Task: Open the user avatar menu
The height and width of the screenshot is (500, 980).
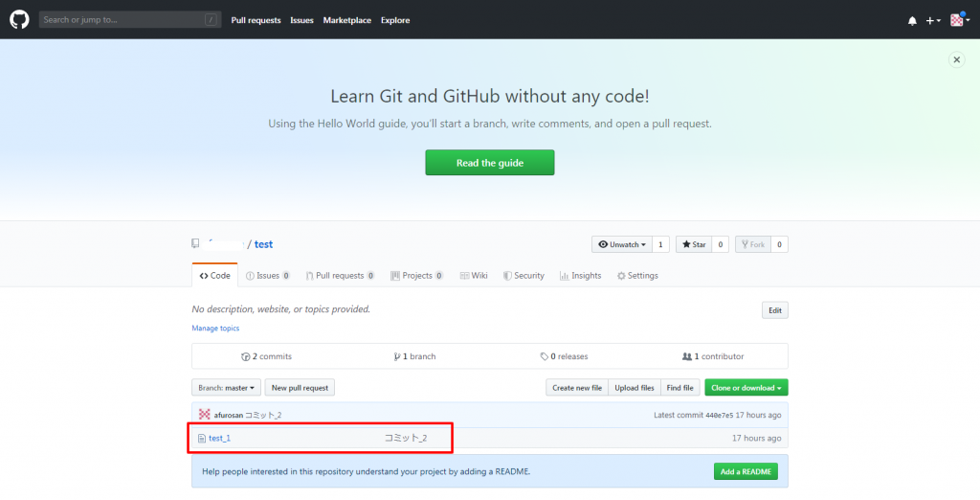Action: tap(960, 20)
